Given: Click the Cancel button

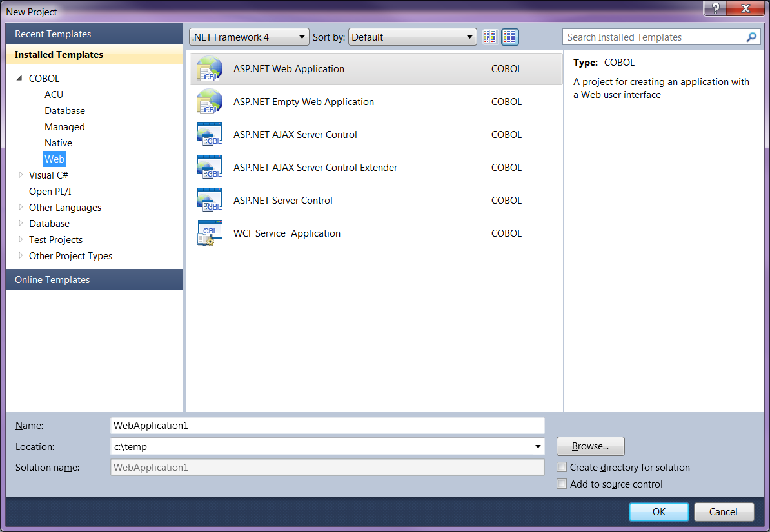Looking at the screenshot, I should click(x=724, y=512).
